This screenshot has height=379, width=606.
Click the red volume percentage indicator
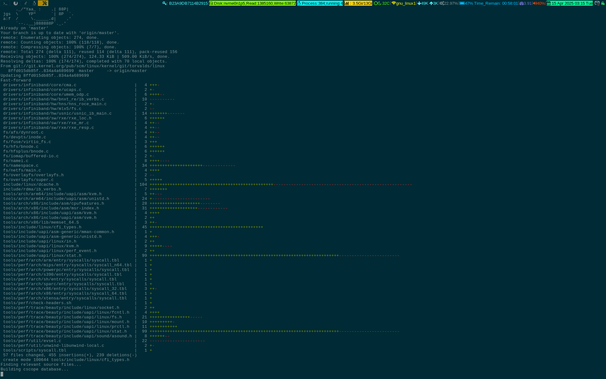tap(539, 3)
